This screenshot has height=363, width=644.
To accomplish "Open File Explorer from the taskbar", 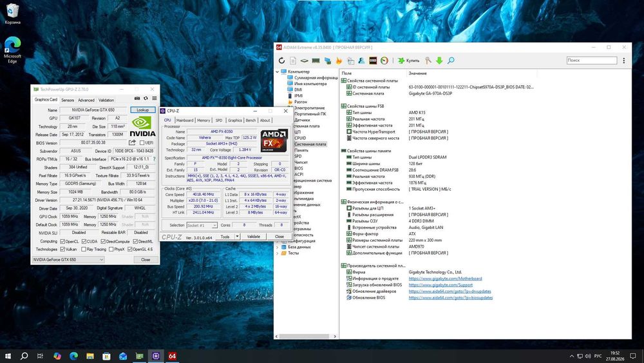I will pos(90,356).
